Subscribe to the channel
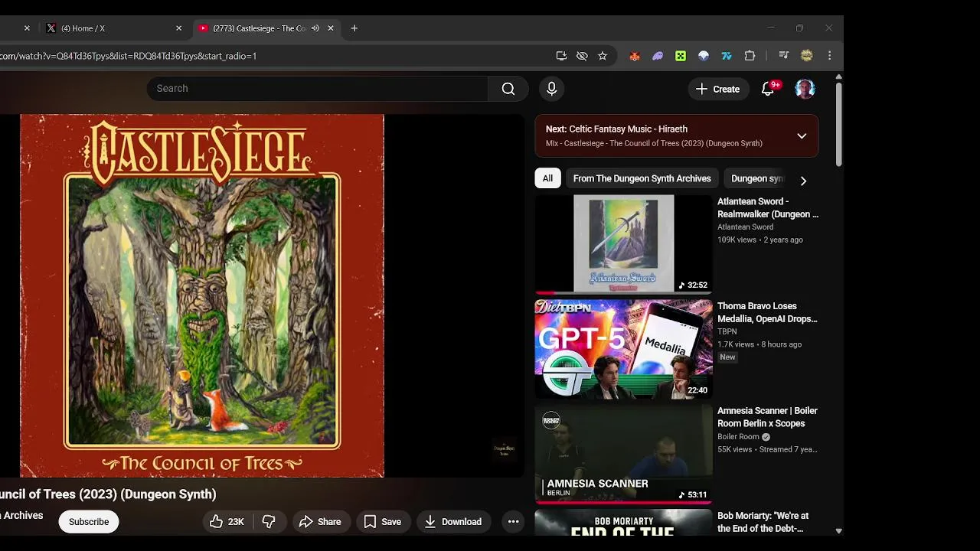Image resolution: width=980 pixels, height=551 pixels. point(89,522)
